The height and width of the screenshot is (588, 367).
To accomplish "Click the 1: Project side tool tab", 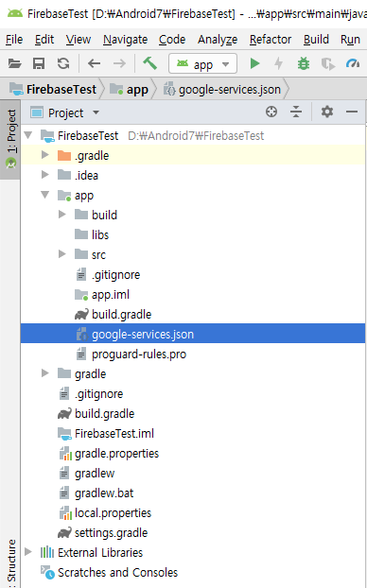I will click(x=10, y=139).
